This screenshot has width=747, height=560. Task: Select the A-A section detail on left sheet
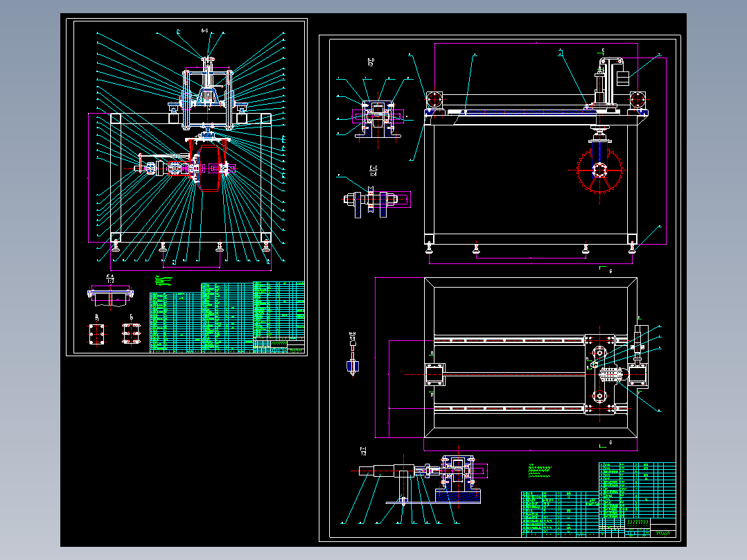[111, 297]
